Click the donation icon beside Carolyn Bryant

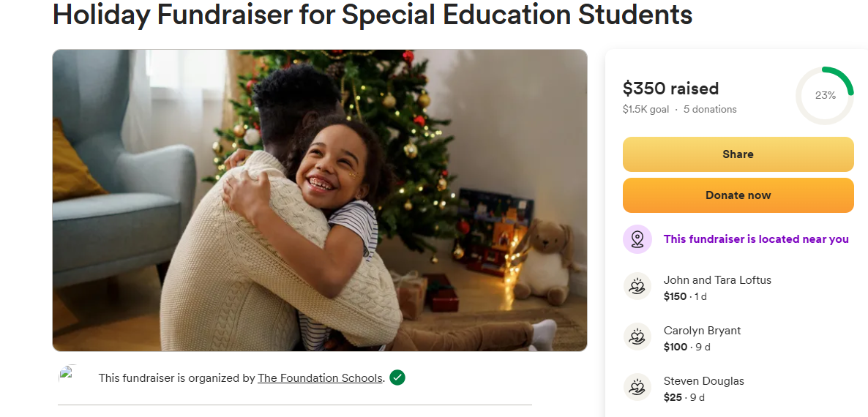click(637, 337)
